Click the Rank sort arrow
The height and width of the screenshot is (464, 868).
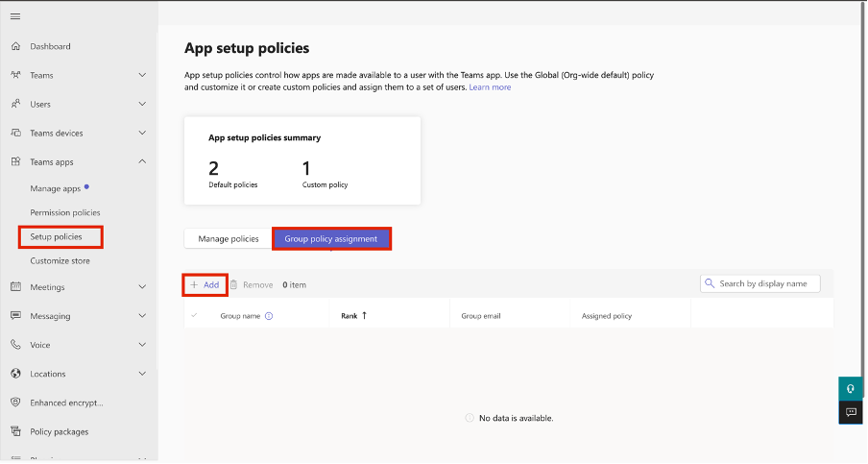click(364, 316)
